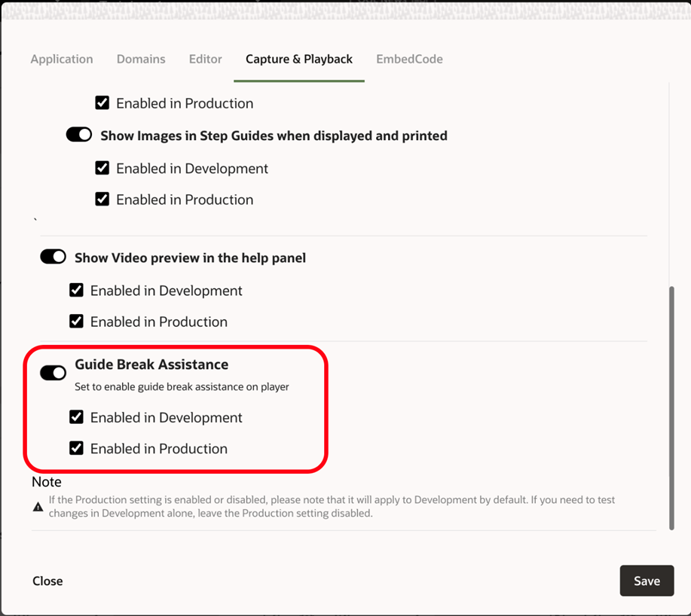Click the warning triangle icon beside the Note
The image size is (691, 616).
pyautogui.click(x=38, y=507)
